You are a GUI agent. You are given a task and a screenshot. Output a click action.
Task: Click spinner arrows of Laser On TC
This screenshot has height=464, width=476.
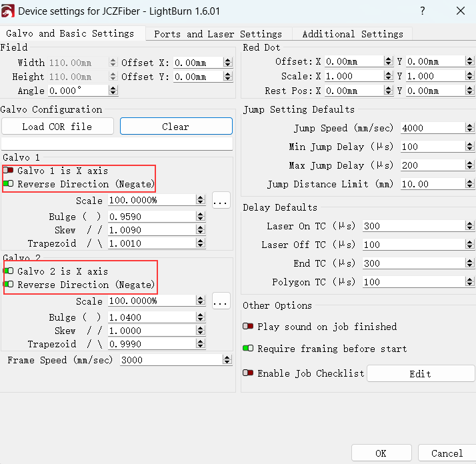[x=469, y=226]
